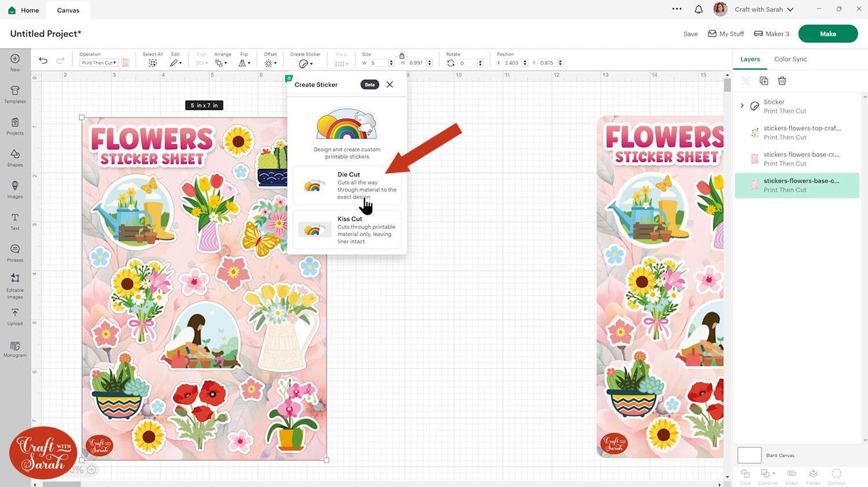Viewport: 868px width, 487px height.
Task: Open the Shapes tool in left sidebar
Action: (15, 157)
